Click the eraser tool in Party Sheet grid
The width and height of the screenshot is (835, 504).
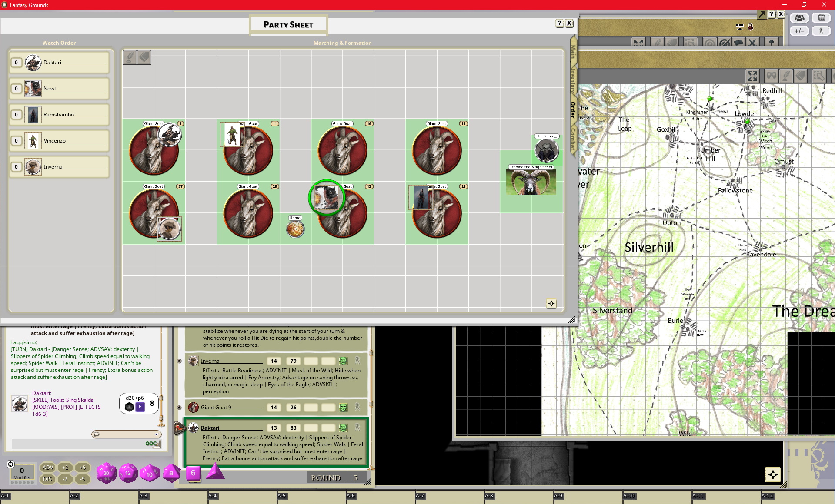point(144,57)
